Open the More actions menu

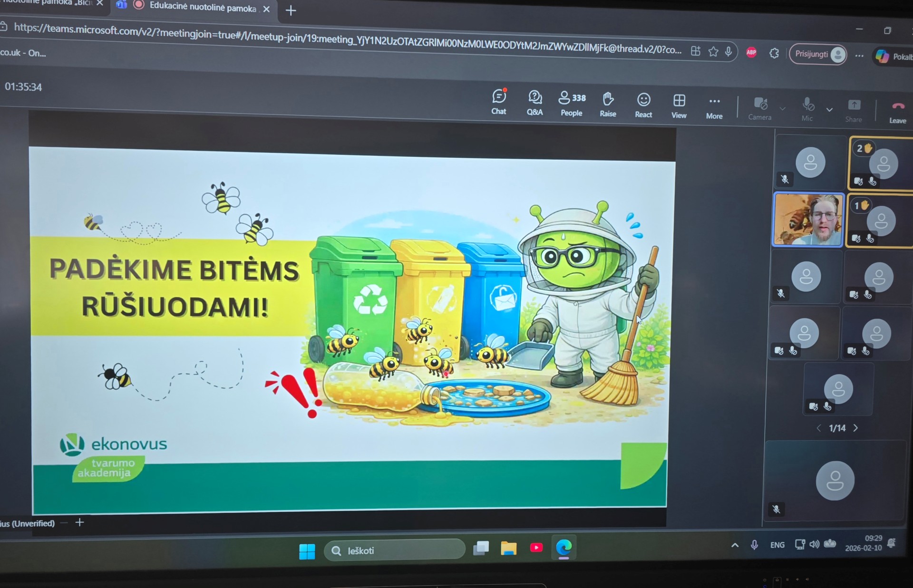click(714, 107)
